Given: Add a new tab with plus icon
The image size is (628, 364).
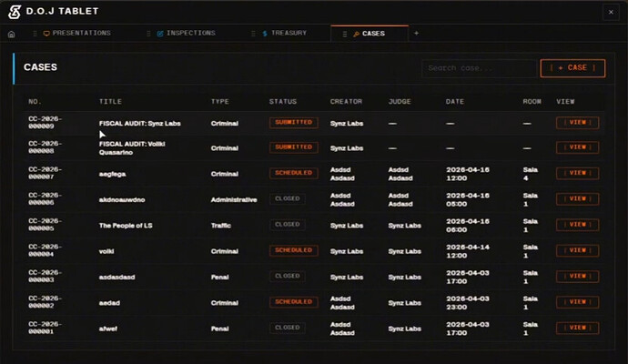Looking at the screenshot, I should [416, 34].
